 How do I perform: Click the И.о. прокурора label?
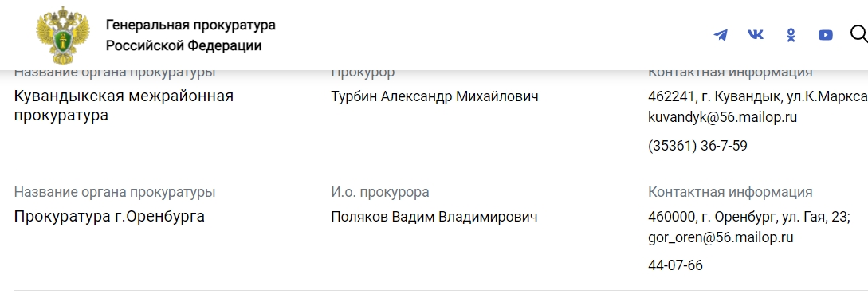[x=379, y=193]
